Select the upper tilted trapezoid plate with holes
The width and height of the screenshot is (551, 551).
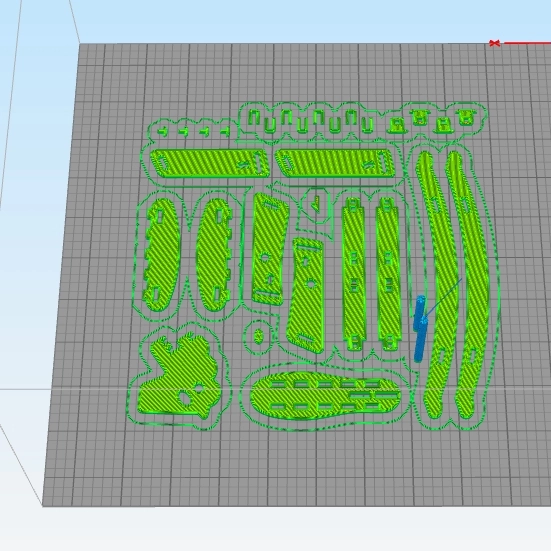point(270,249)
